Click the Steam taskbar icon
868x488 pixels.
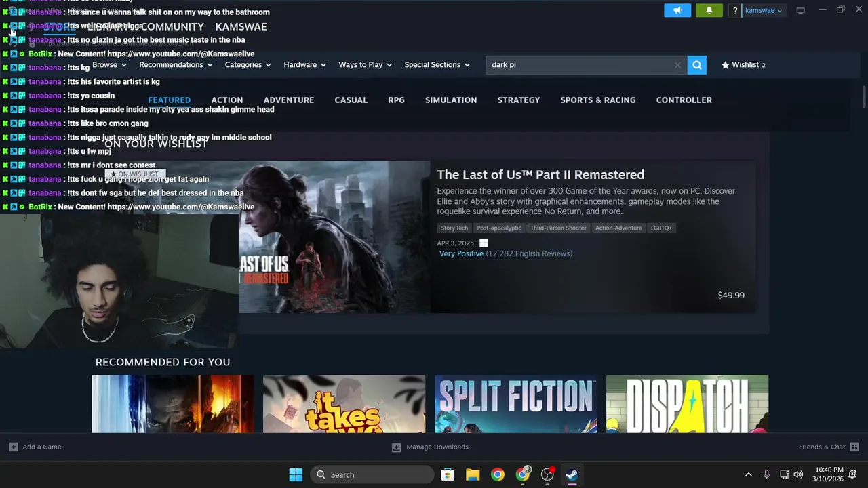572,474
